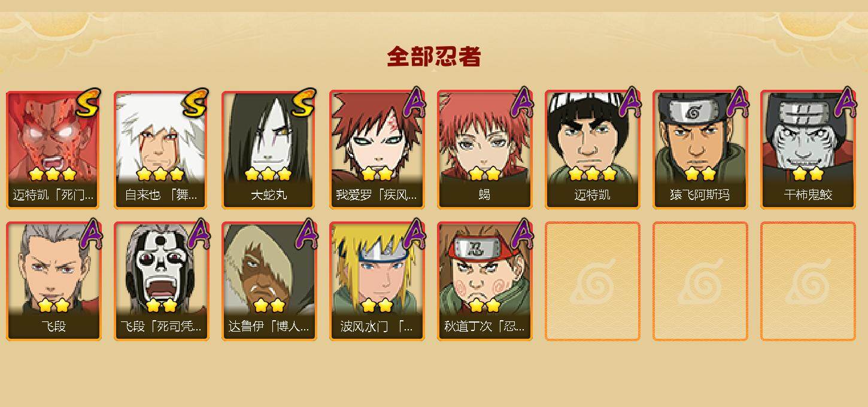The width and height of the screenshot is (868, 407).
Task: Select the 自来也「舞」 S-rank card
Action: (x=162, y=150)
